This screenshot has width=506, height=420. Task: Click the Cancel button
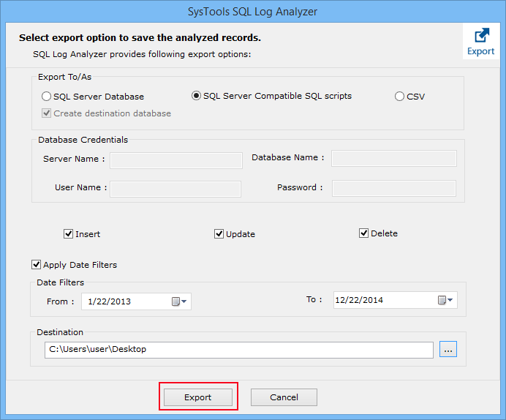284,397
